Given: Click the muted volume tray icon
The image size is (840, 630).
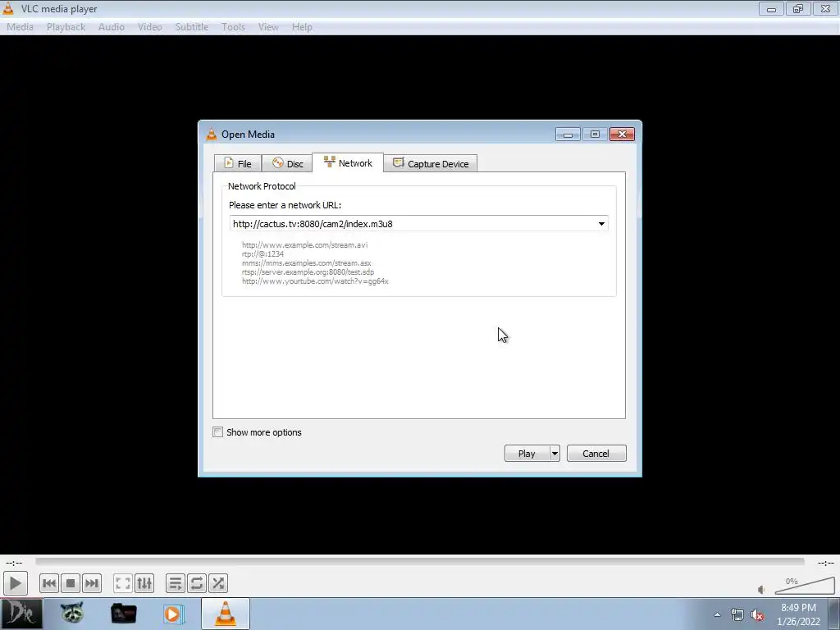Looking at the screenshot, I should click(757, 614).
